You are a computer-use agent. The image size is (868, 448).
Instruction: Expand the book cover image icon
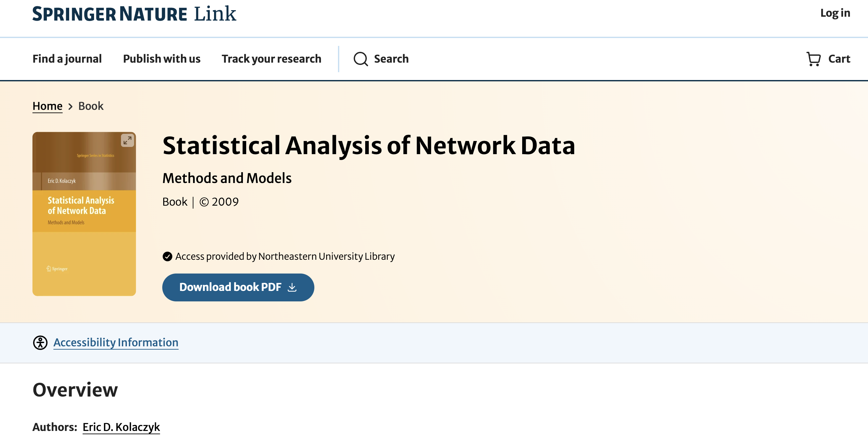pyautogui.click(x=128, y=140)
